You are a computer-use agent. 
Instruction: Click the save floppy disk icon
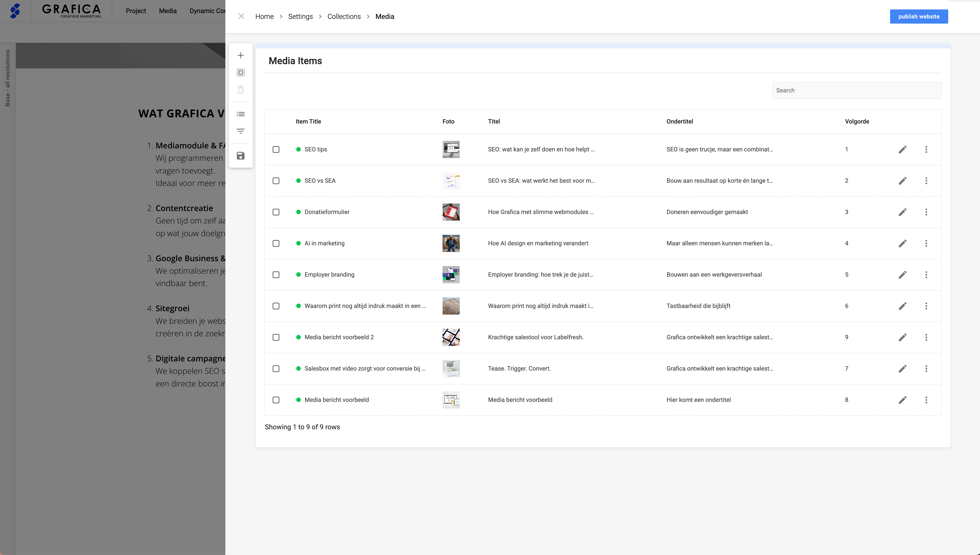point(240,156)
